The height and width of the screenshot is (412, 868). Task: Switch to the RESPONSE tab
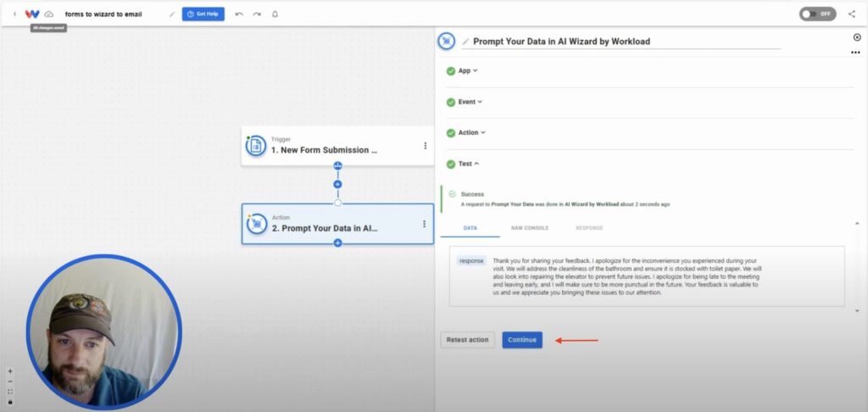(589, 228)
